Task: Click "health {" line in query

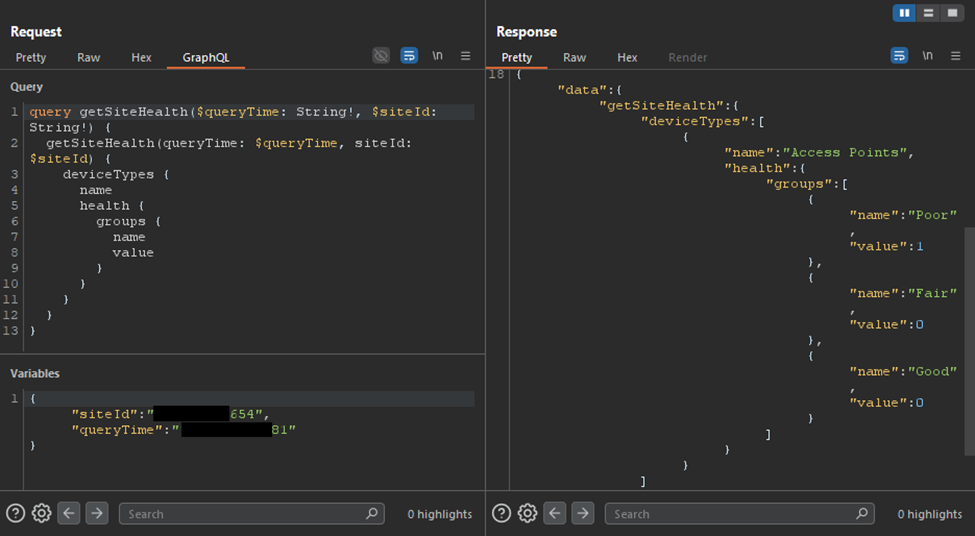Action: 112,206
